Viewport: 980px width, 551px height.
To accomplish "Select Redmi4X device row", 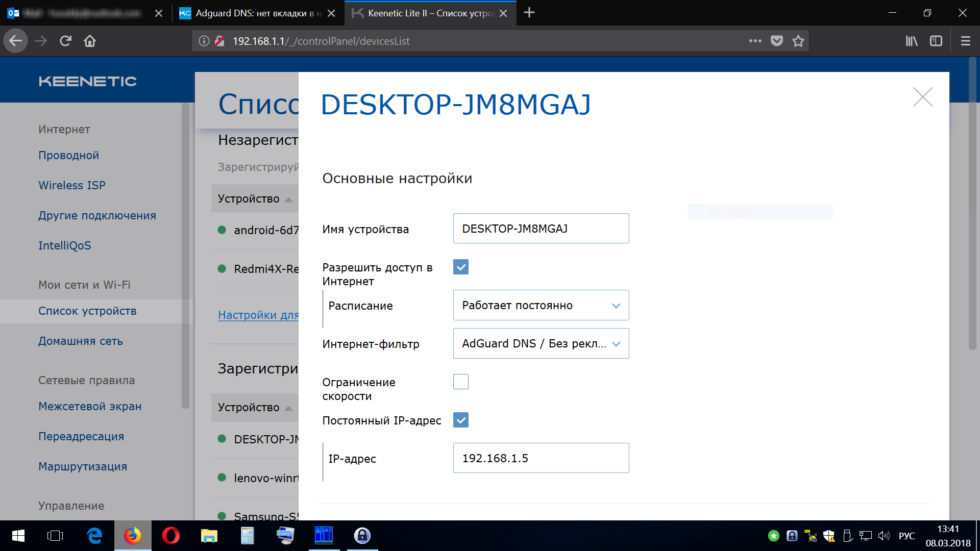I will [x=255, y=269].
